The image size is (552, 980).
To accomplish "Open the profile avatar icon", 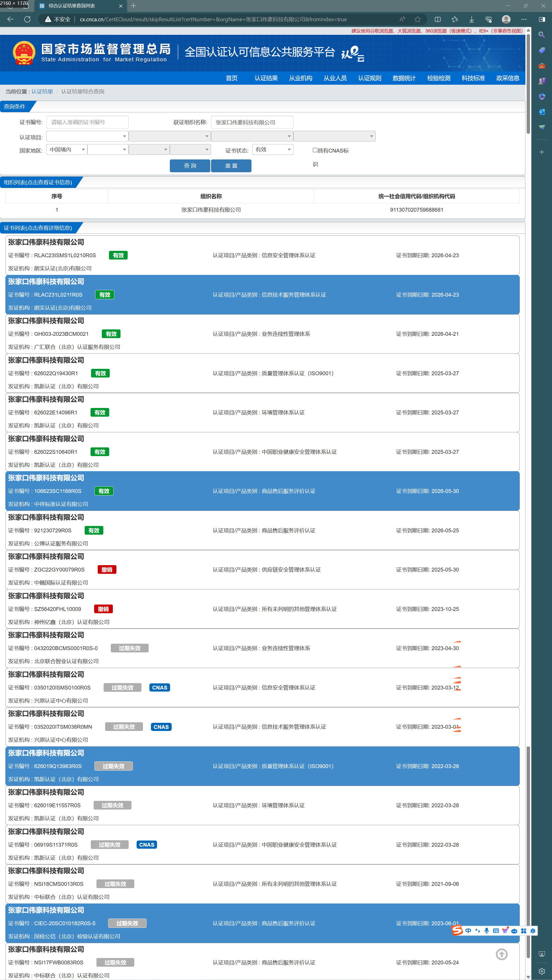I will [506, 19].
